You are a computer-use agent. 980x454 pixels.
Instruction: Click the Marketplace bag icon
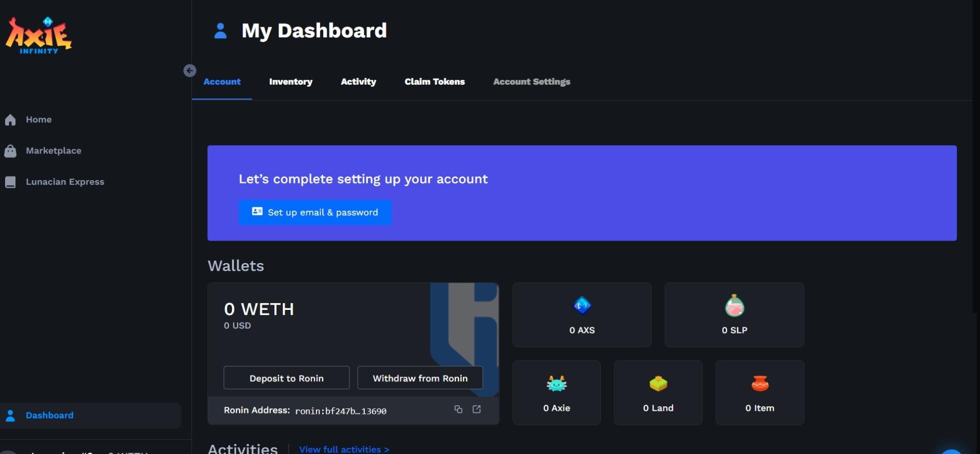(x=10, y=151)
